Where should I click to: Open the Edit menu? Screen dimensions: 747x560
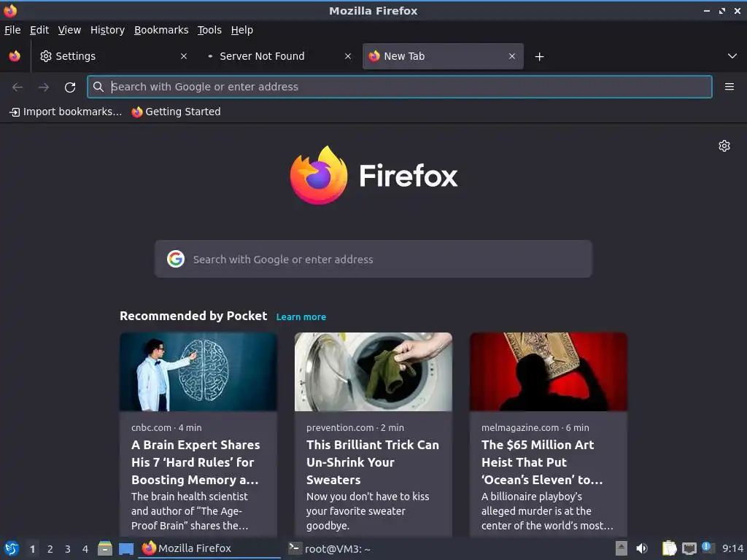tap(39, 30)
